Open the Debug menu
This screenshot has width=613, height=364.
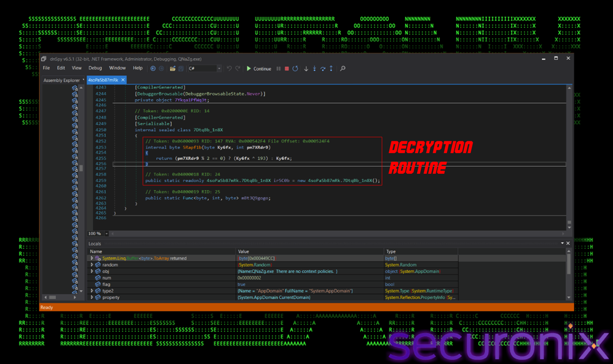pos(95,68)
